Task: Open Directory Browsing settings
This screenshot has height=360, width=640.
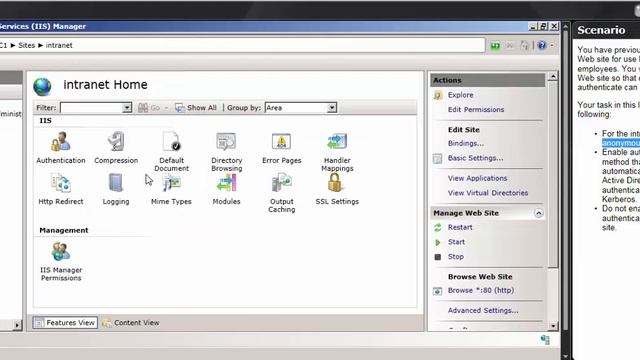Action: [227, 151]
